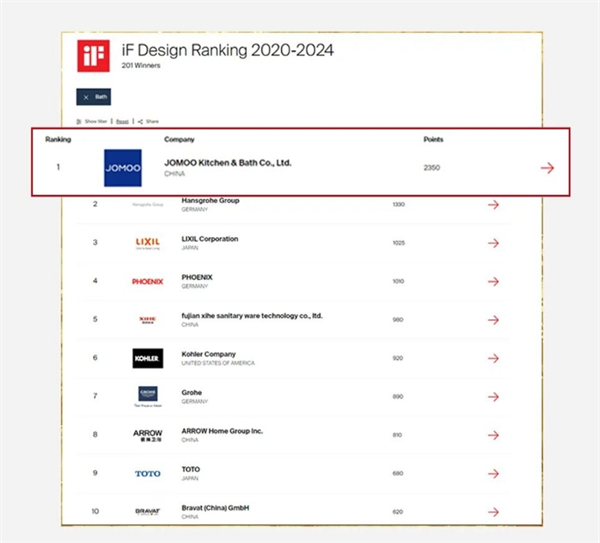Screen dimensions: 600x543
Task: Click the BRAVAT logo
Action: (148, 512)
